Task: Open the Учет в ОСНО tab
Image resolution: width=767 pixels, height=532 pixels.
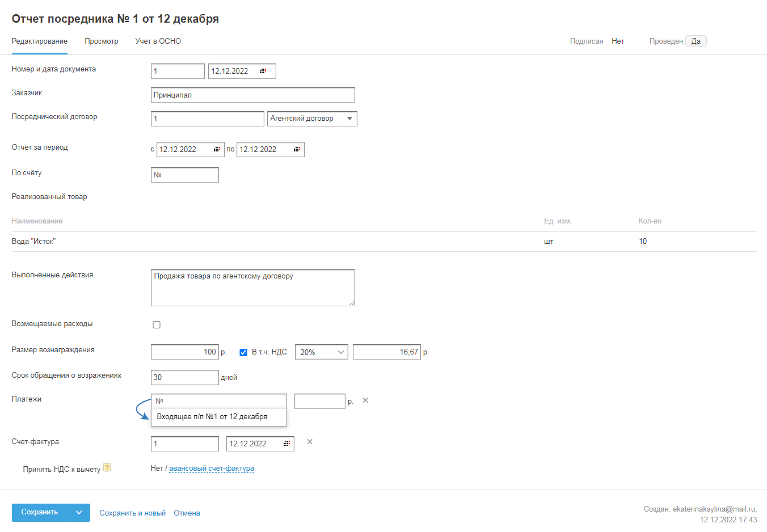Action: (158, 41)
